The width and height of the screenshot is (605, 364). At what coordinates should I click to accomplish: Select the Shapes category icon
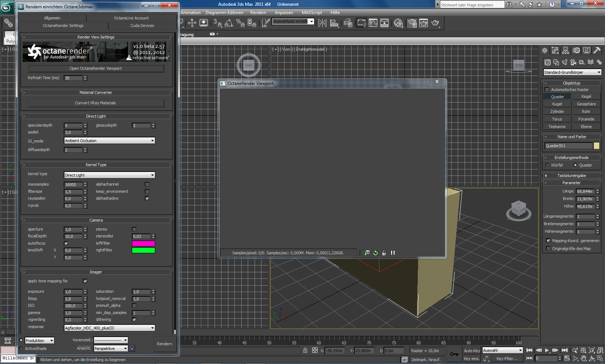[556, 62]
